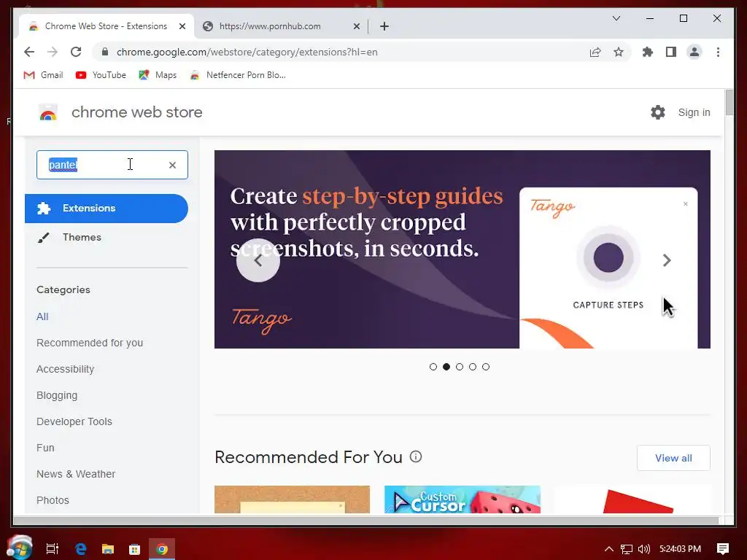The image size is (747, 560).
Task: Select the first carousel dot
Action: [x=433, y=367]
